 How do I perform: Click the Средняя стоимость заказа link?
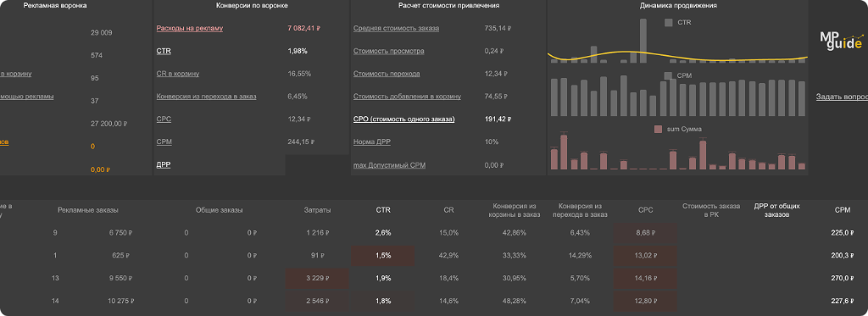point(397,28)
